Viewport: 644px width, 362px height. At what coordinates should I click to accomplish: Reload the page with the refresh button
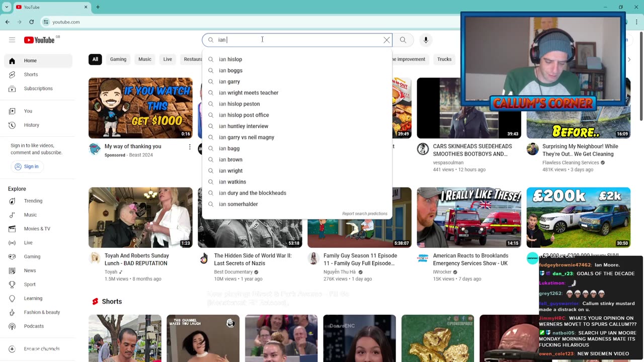tap(31, 22)
